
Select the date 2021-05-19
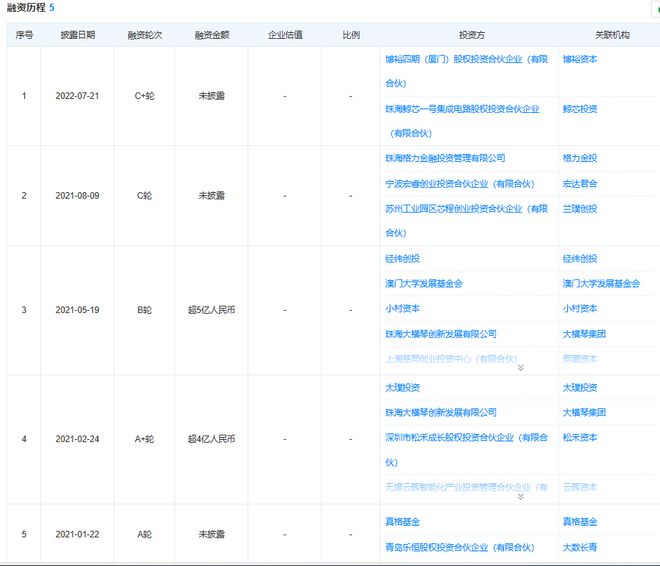pyautogui.click(x=77, y=310)
